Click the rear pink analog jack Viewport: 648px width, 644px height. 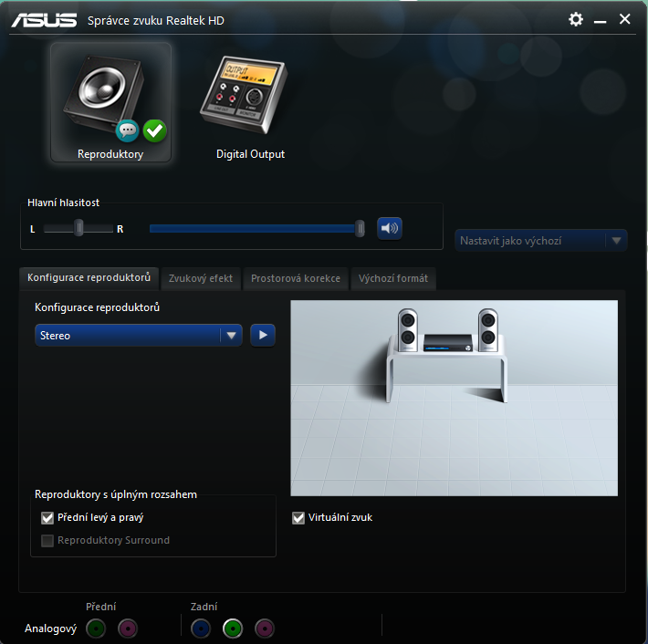coord(265,628)
